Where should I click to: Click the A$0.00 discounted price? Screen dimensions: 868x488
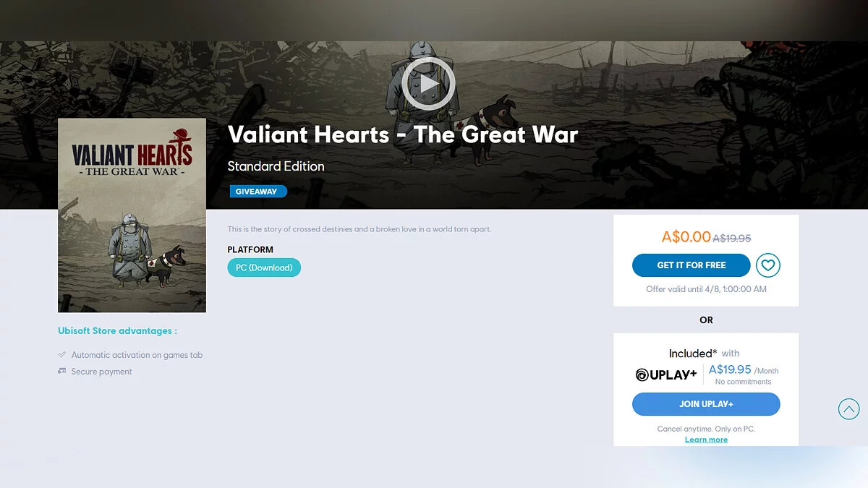(686, 236)
